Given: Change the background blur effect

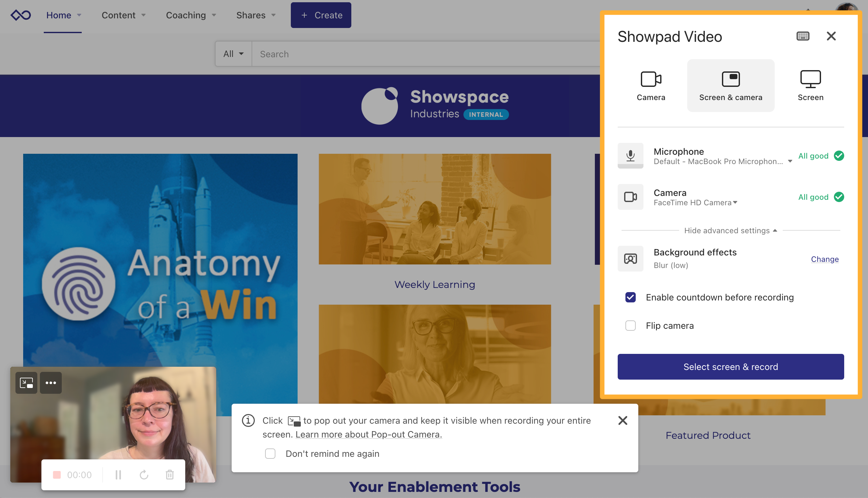Looking at the screenshot, I should pos(825,259).
